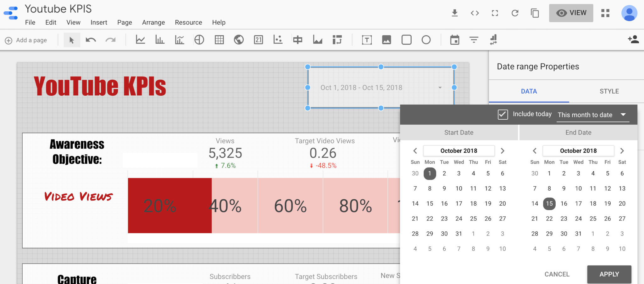
Task: Go to next month in Start Date calendar
Action: [502, 151]
